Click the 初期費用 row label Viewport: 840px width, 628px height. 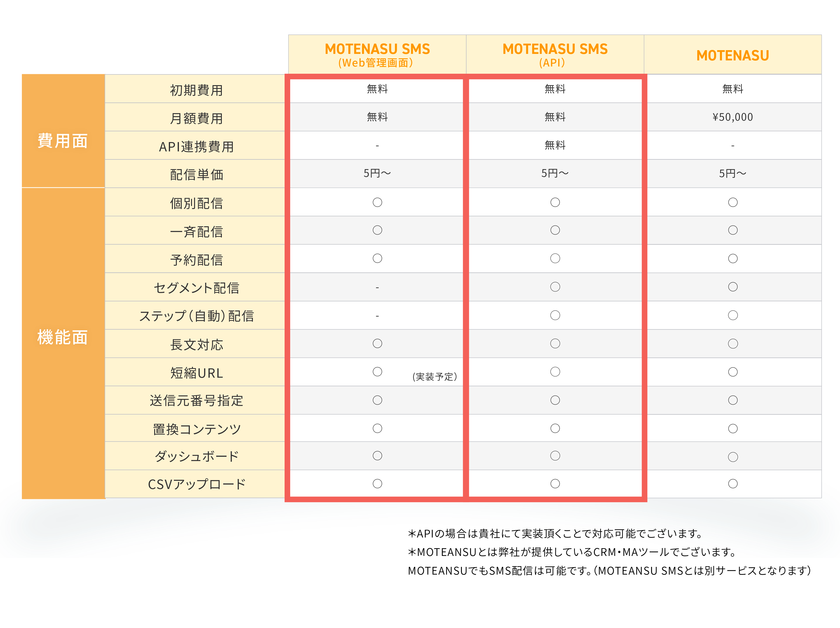[x=196, y=90]
